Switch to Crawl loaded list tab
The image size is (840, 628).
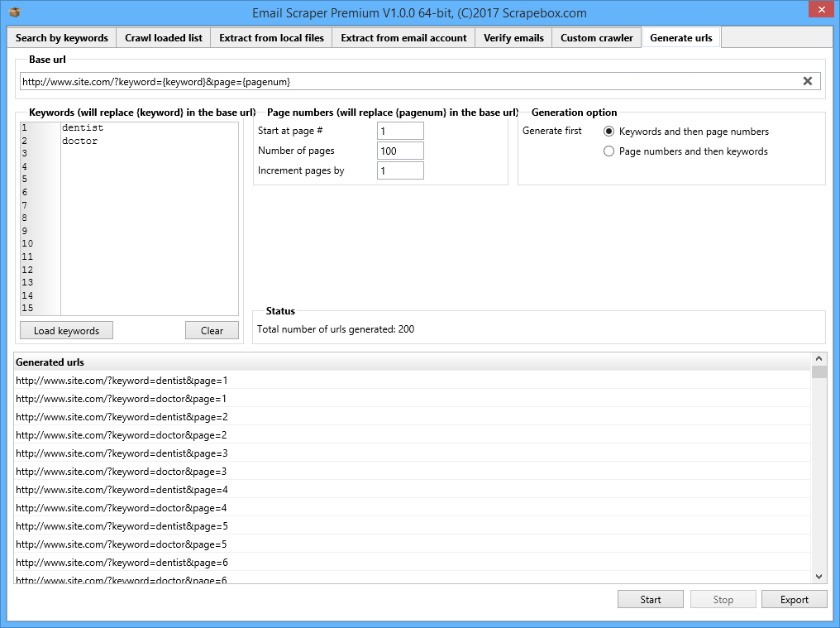(164, 38)
